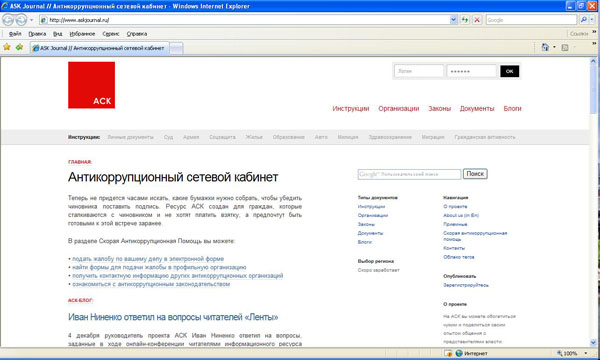Click the Контакты sidebar link
Screen dimensions: 600x360
pyautogui.click(x=454, y=248)
